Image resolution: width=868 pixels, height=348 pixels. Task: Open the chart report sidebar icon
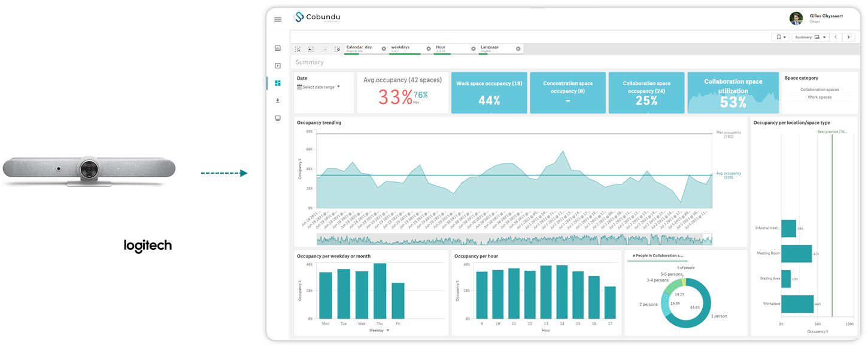coord(278,48)
